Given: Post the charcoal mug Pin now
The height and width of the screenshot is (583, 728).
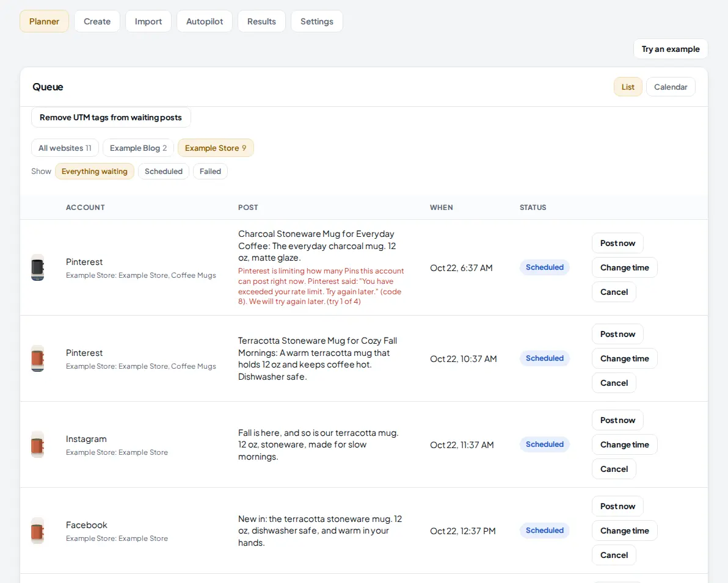Looking at the screenshot, I should 617,243.
